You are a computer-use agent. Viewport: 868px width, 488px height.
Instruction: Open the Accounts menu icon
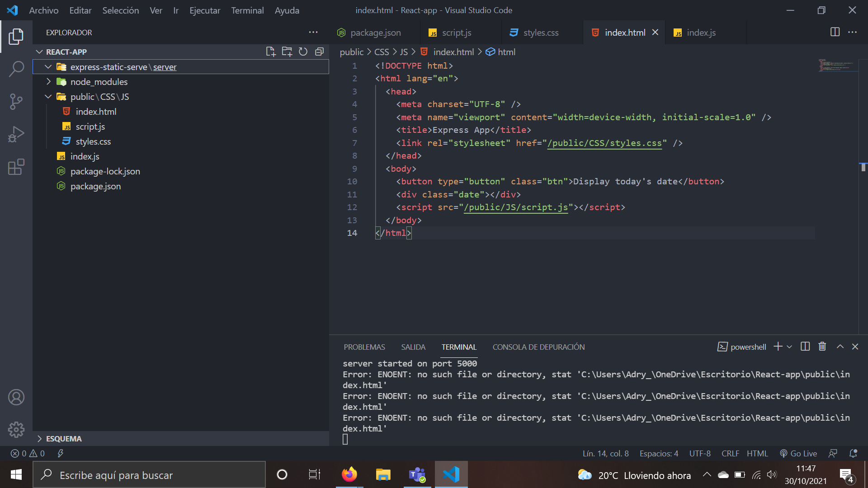[16, 397]
